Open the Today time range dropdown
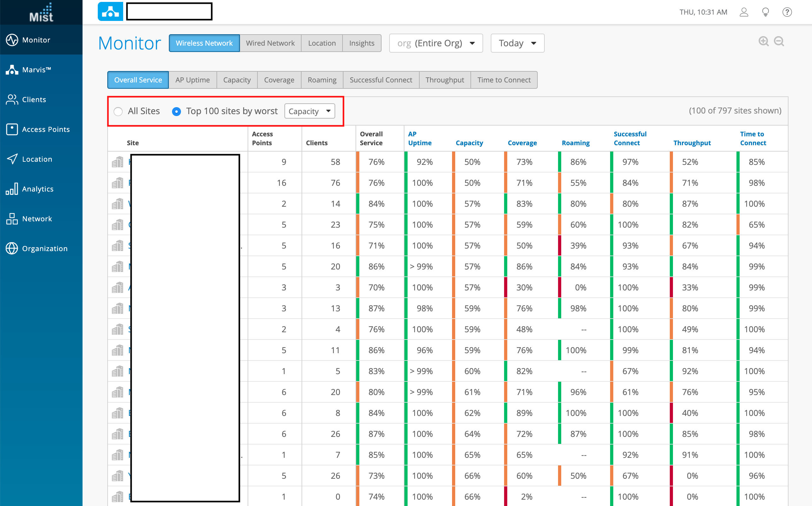This screenshot has height=506, width=812. click(x=517, y=43)
